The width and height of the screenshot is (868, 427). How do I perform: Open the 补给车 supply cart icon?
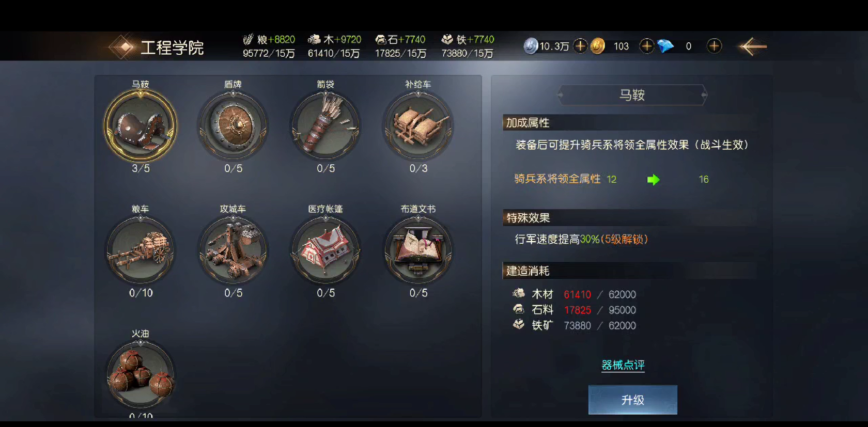(x=418, y=126)
